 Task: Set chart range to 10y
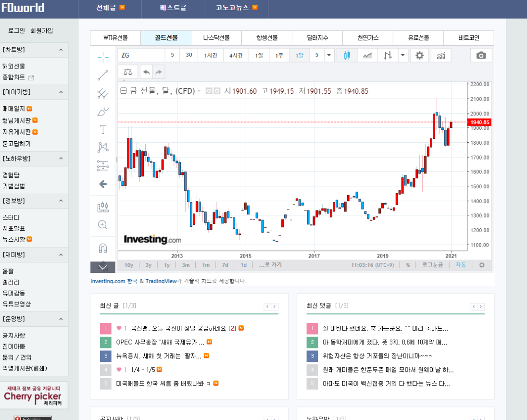tap(129, 265)
